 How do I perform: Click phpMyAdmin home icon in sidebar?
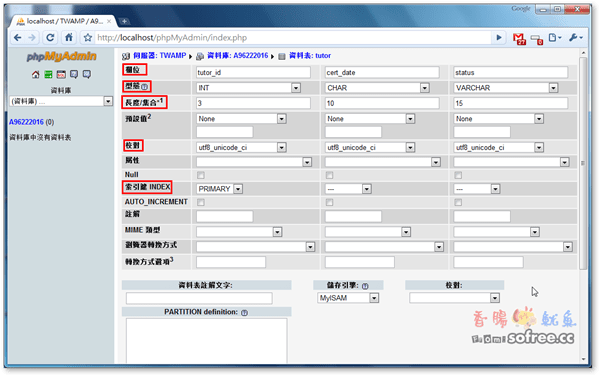pyautogui.click(x=36, y=74)
